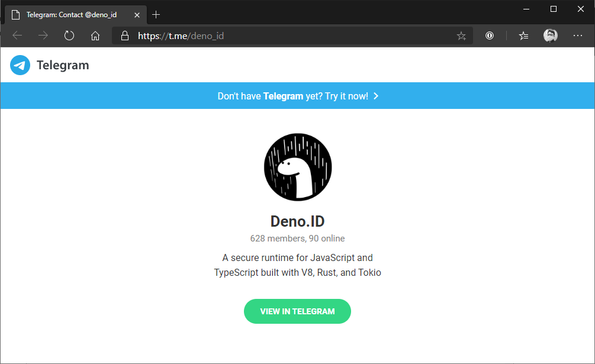Open a new browser tab

pos(156,15)
